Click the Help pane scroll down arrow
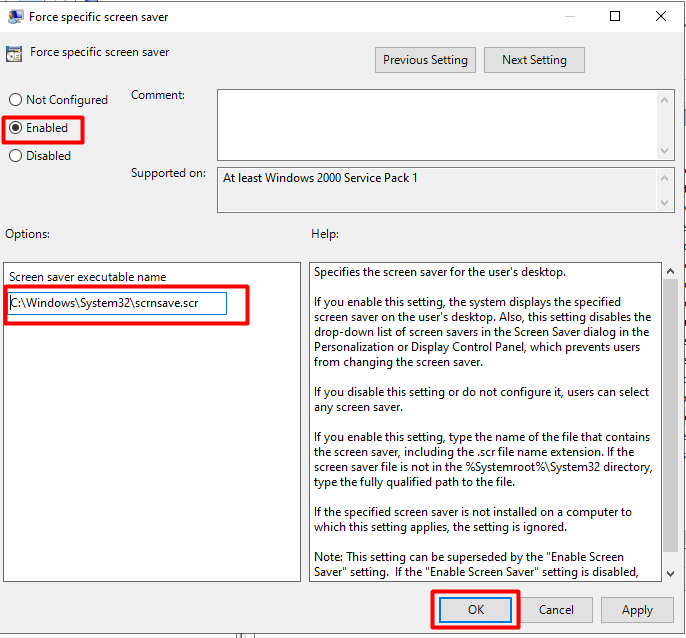The width and height of the screenshot is (686, 638). click(x=670, y=572)
